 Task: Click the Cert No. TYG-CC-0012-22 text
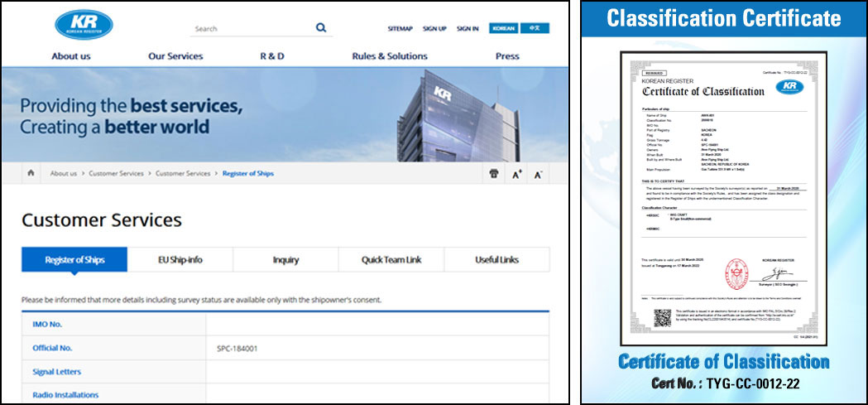[725, 383]
